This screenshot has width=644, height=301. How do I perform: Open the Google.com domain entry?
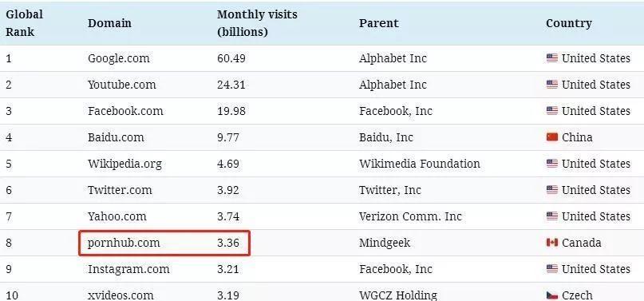point(119,58)
